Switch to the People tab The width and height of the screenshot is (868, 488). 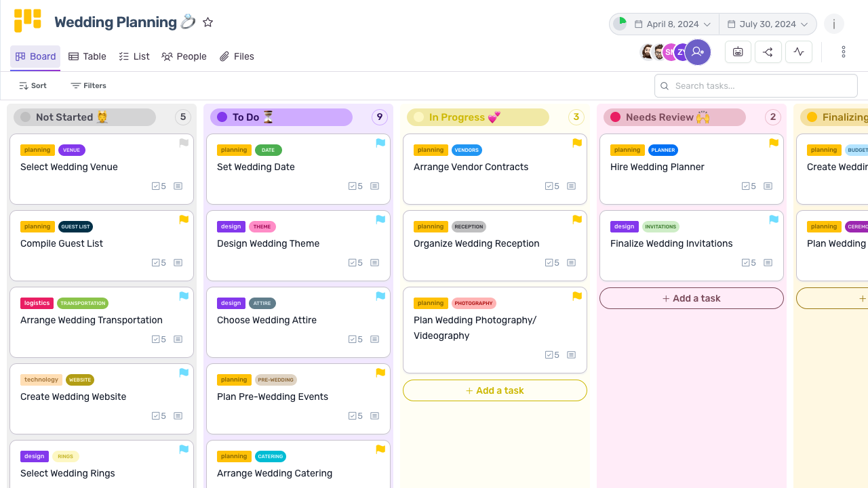[184, 56]
